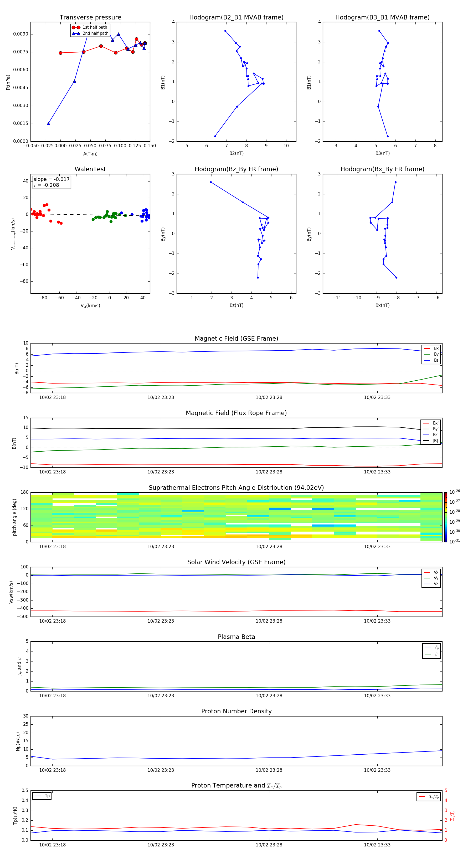The width and height of the screenshot is (473, 868).
Task: Click the "0.0090" tick on pressure axis
Action: tap(21, 34)
